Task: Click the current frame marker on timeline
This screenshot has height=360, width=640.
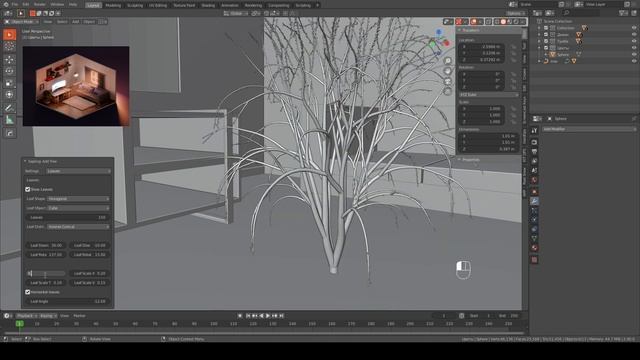Action: tap(19, 324)
